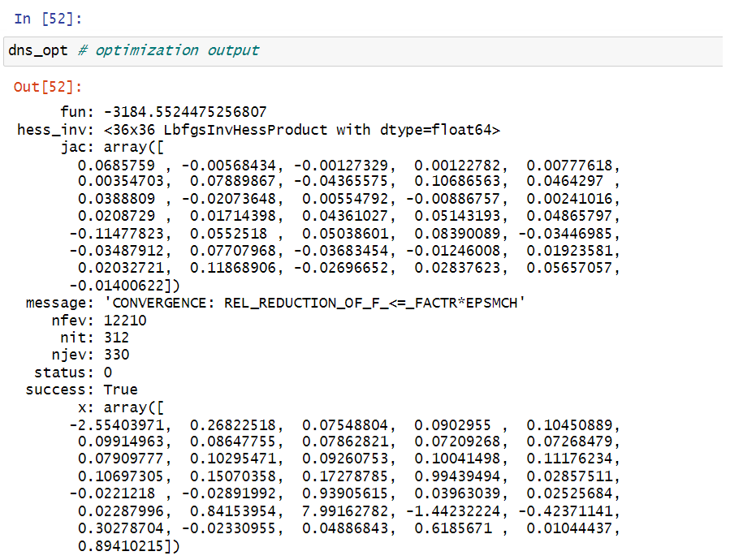Select the njev value 330

116,355
